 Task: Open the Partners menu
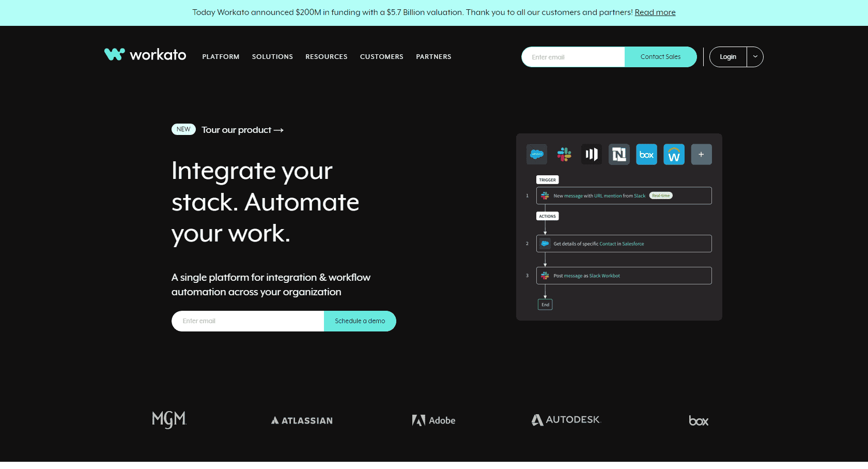(x=433, y=57)
